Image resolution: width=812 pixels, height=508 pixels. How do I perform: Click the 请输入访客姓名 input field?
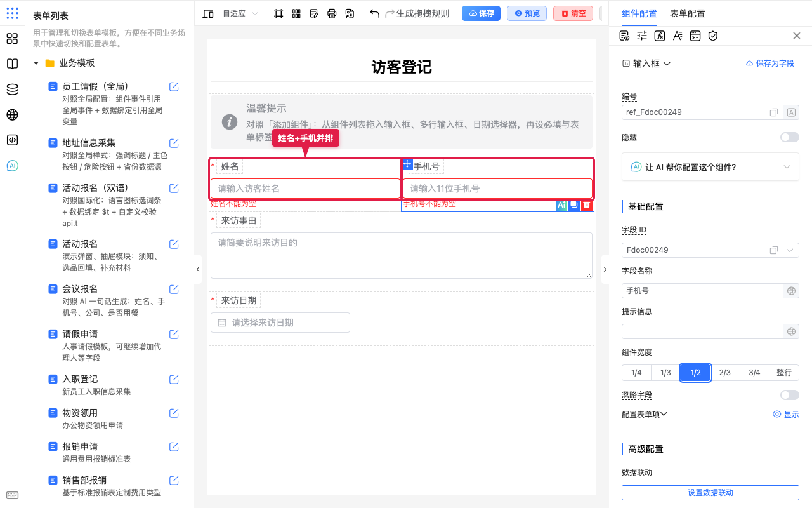[x=305, y=189]
